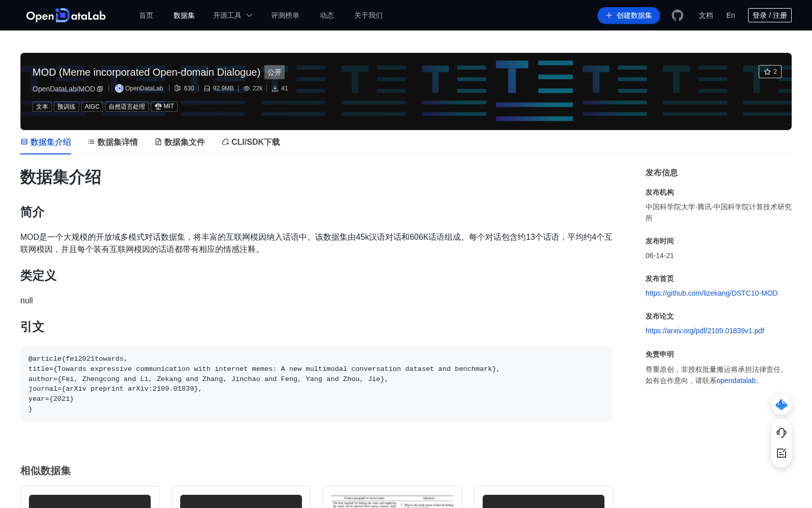Click the 创建数据集 button
812x508 pixels.
coord(629,15)
